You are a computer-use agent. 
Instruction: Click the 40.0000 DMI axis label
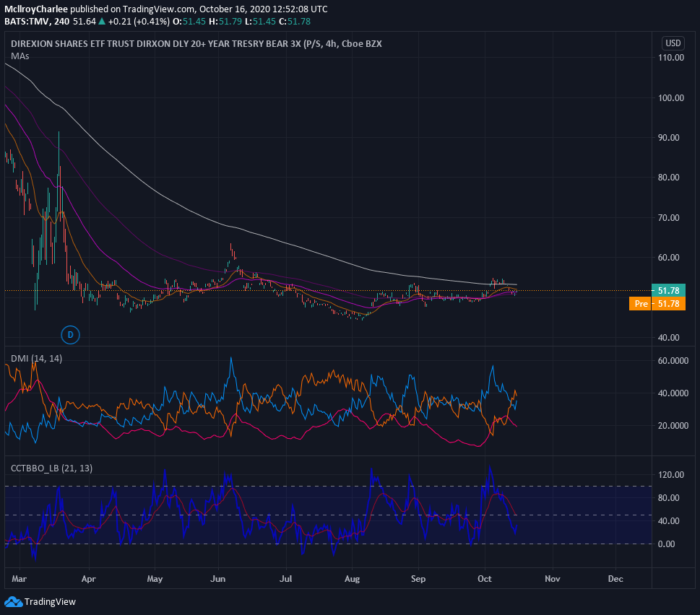coord(673,393)
